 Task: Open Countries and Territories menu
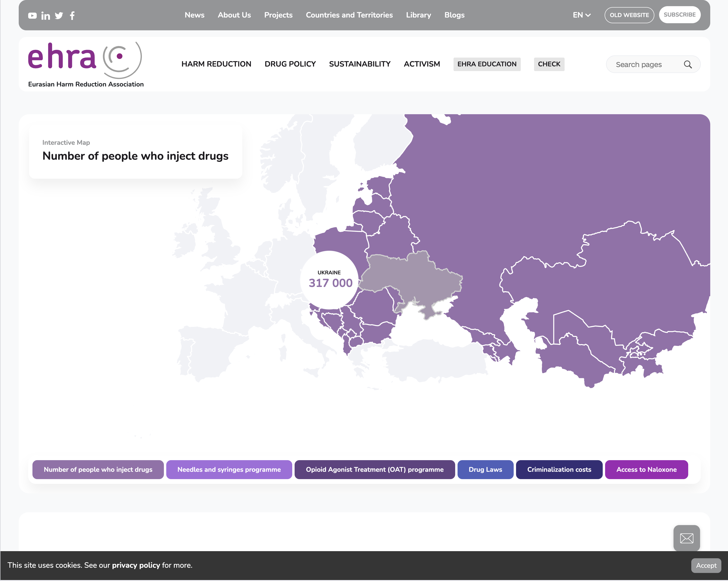pos(349,15)
